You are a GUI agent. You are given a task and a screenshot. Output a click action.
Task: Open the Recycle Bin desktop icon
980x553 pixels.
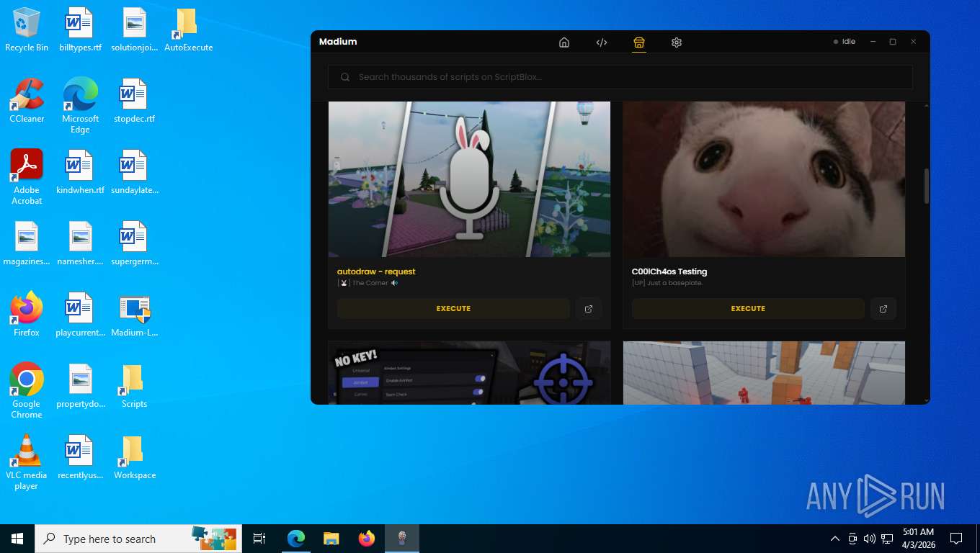click(x=27, y=30)
